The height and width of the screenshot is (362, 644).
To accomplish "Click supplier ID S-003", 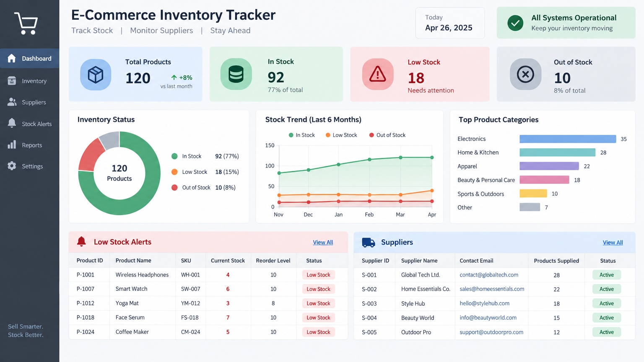I will (x=369, y=303).
